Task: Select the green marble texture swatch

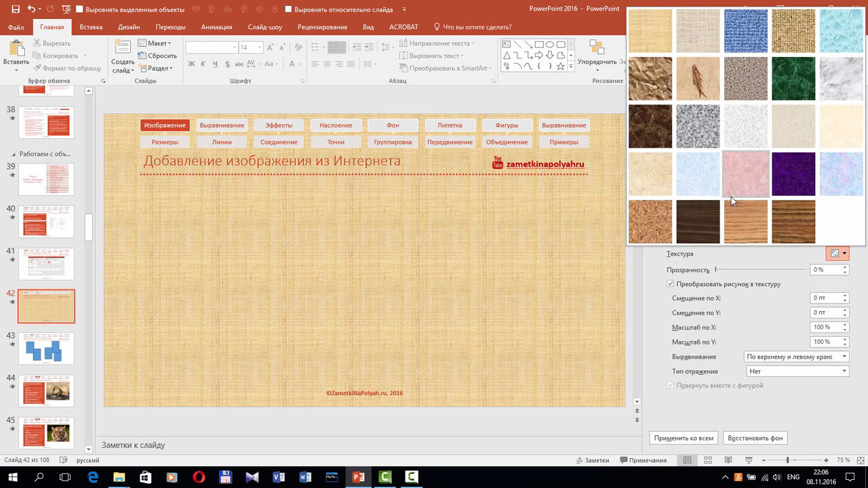Action: click(x=793, y=79)
